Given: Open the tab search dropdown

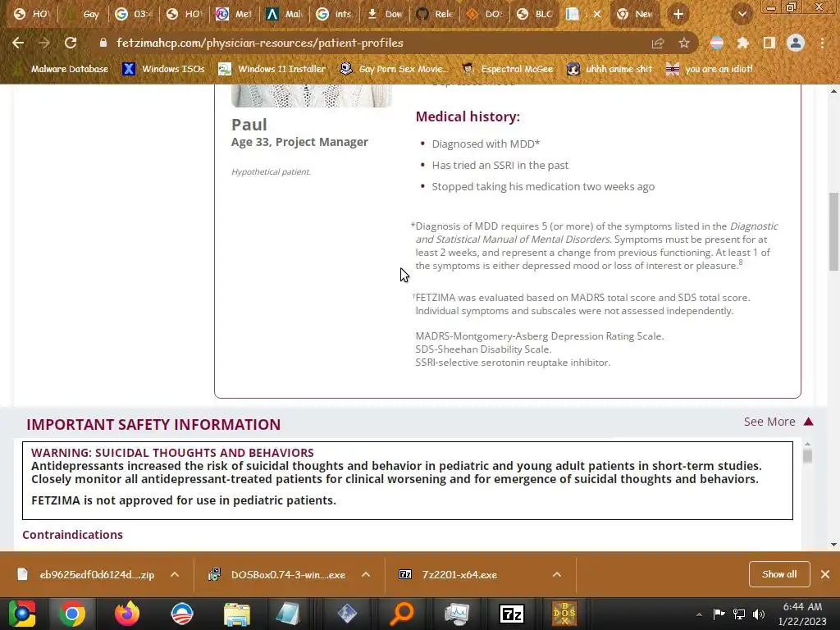Looking at the screenshot, I should [742, 14].
